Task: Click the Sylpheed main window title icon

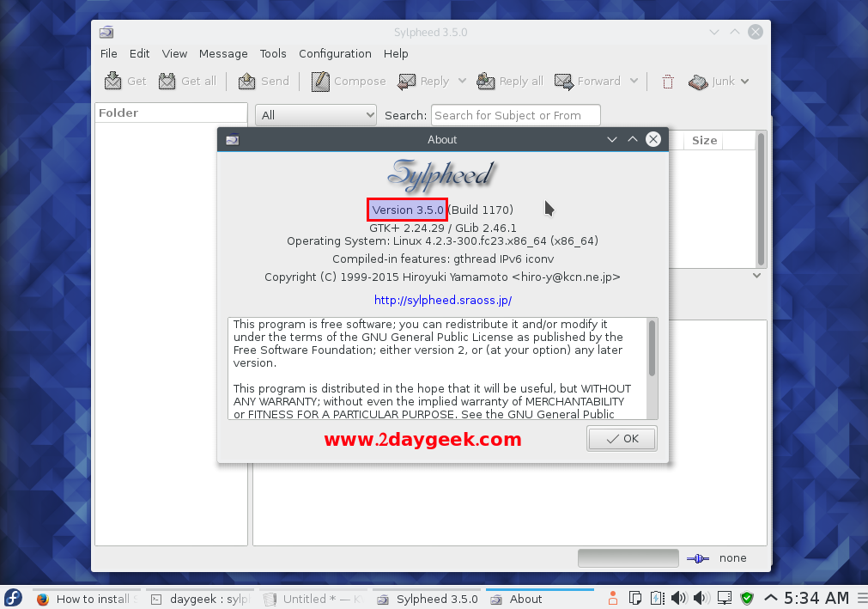Action: click(x=106, y=32)
